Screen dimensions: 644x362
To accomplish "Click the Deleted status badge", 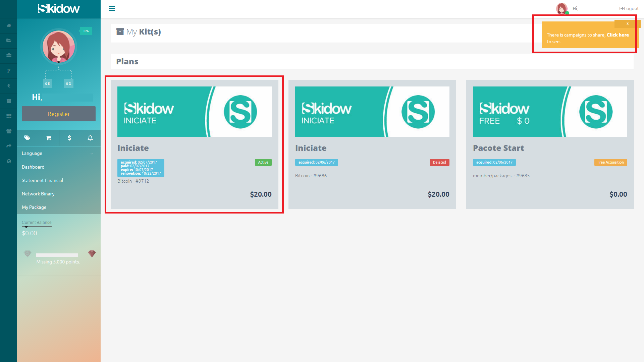I will tap(439, 163).
